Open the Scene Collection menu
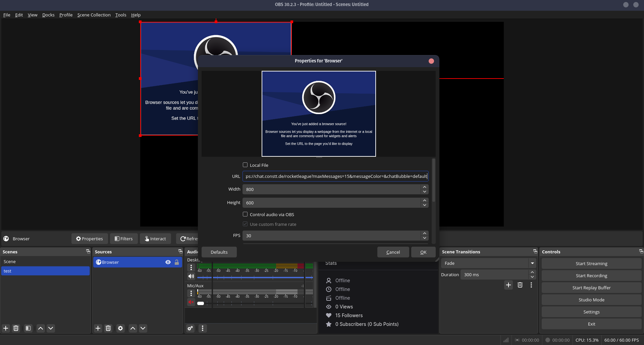 (94, 15)
